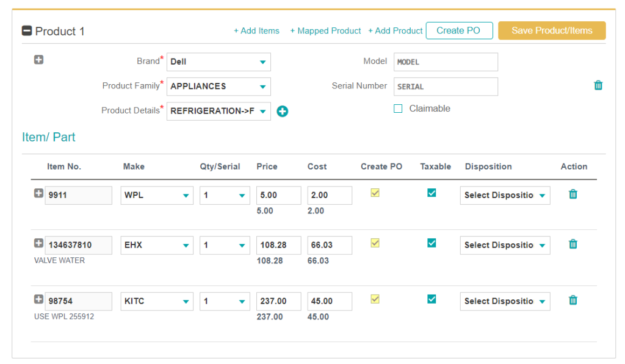Add product details with green plus icon
This screenshot has width=625, height=364.
283,111
